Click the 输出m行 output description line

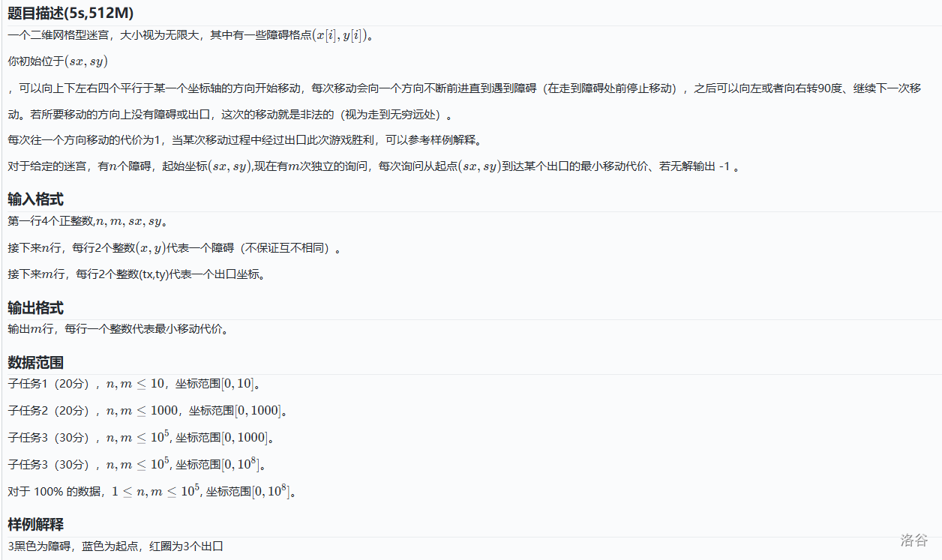pos(118,329)
